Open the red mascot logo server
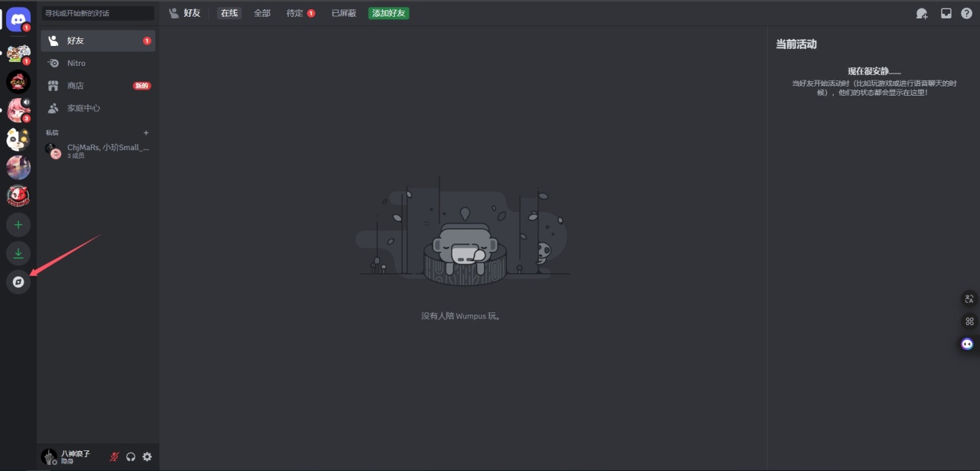This screenshot has width=980, height=471. [18, 195]
